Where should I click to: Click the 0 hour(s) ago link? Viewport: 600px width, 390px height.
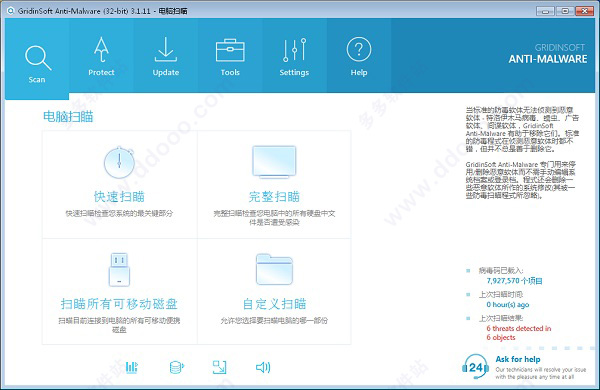(x=508, y=305)
